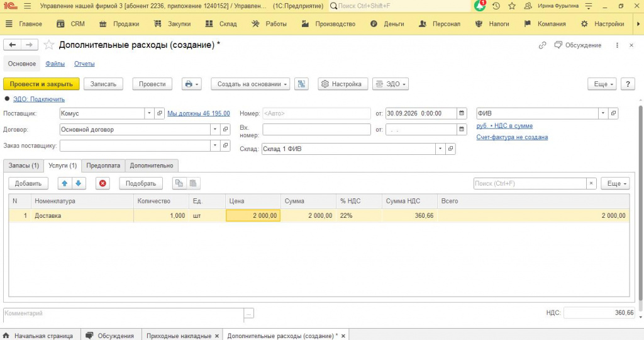Open the print dropdown button
644x340 pixels.
[192, 84]
